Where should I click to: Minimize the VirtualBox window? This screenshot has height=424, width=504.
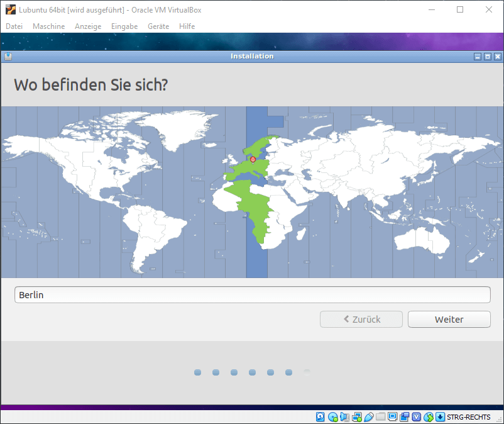tap(432, 9)
